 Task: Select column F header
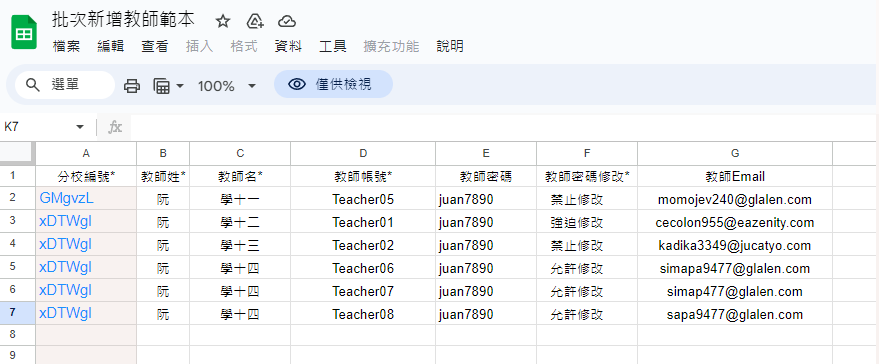[x=587, y=153]
